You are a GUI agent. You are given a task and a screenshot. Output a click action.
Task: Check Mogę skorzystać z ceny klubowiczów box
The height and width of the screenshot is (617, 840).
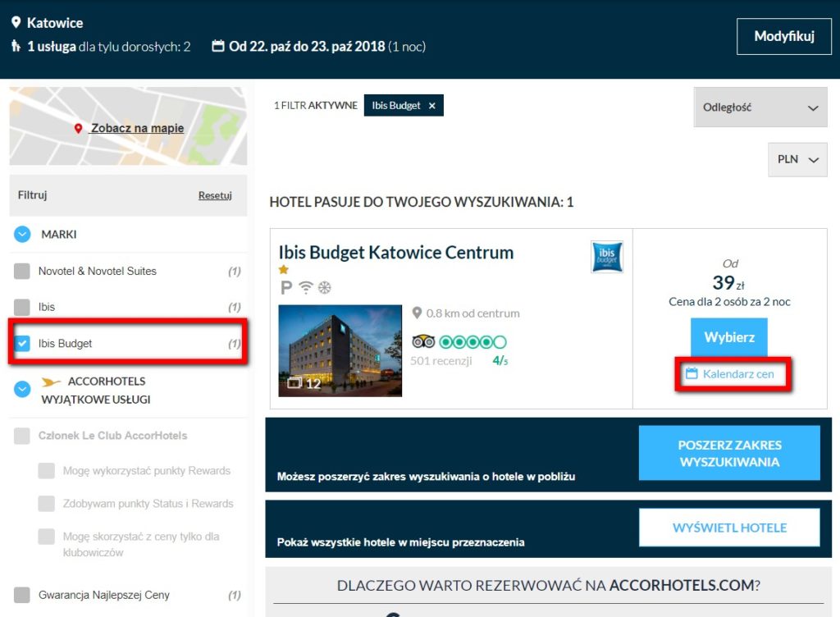[47, 537]
